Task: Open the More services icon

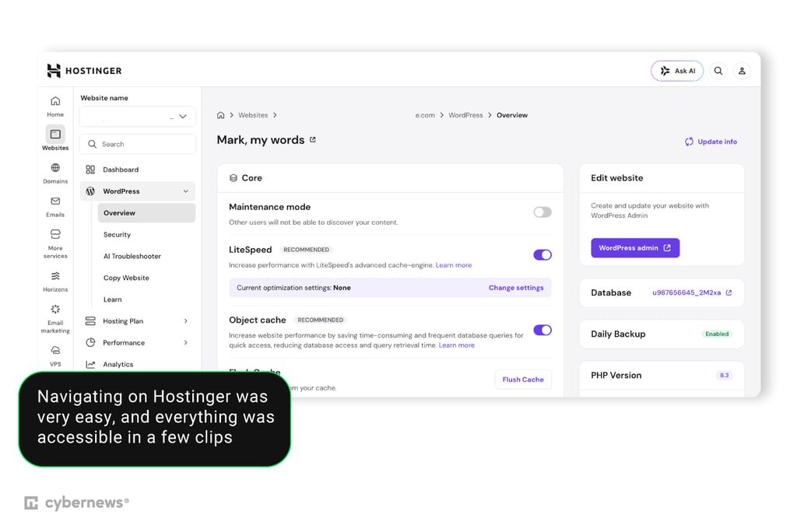Action: 55,234
